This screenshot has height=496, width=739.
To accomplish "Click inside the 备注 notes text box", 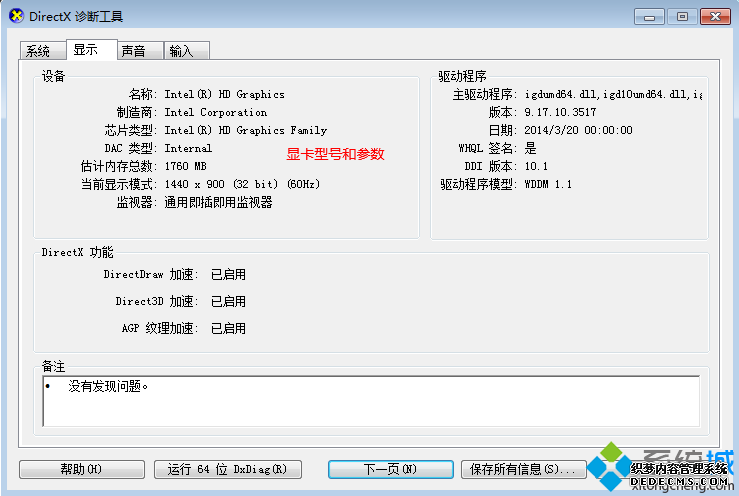I will click(x=371, y=401).
